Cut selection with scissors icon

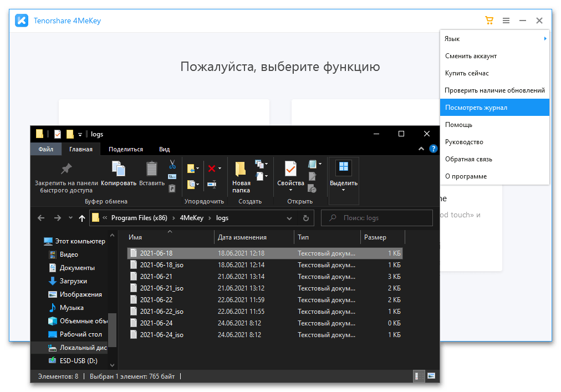pos(172,164)
